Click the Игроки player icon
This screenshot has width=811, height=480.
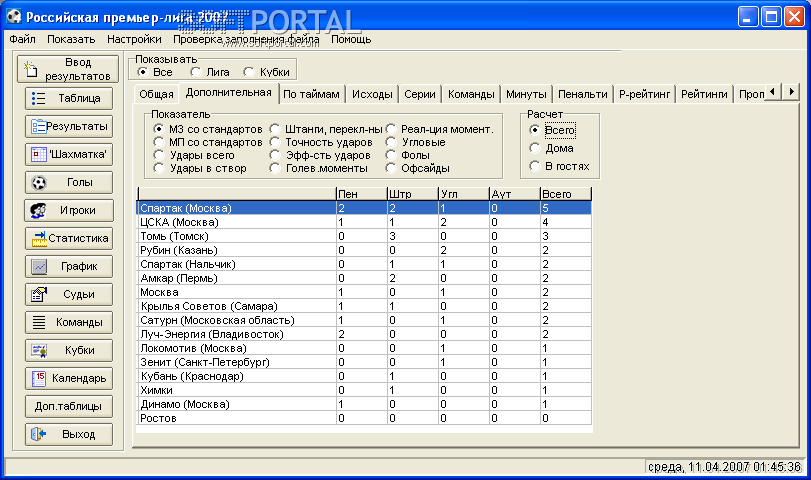click(38, 210)
